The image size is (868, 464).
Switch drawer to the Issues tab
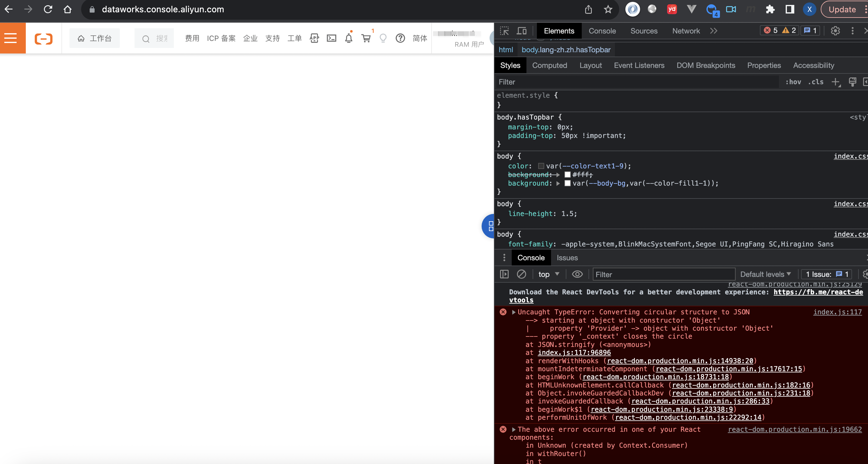point(567,258)
